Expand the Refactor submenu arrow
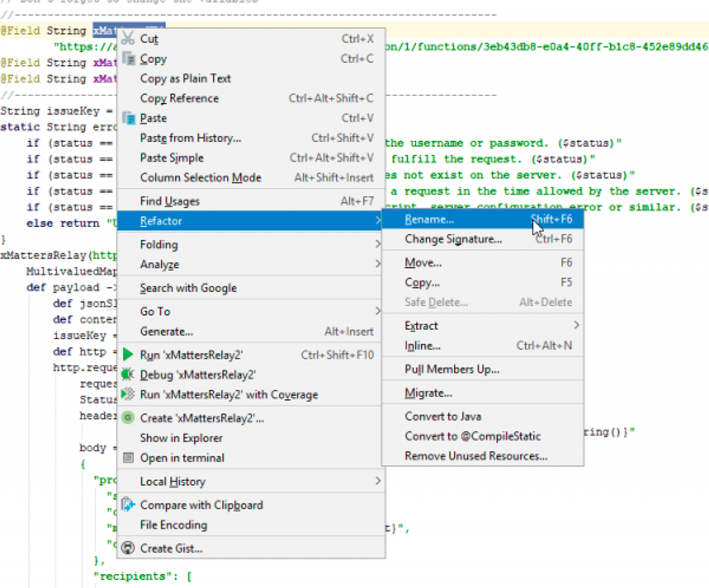 [378, 221]
